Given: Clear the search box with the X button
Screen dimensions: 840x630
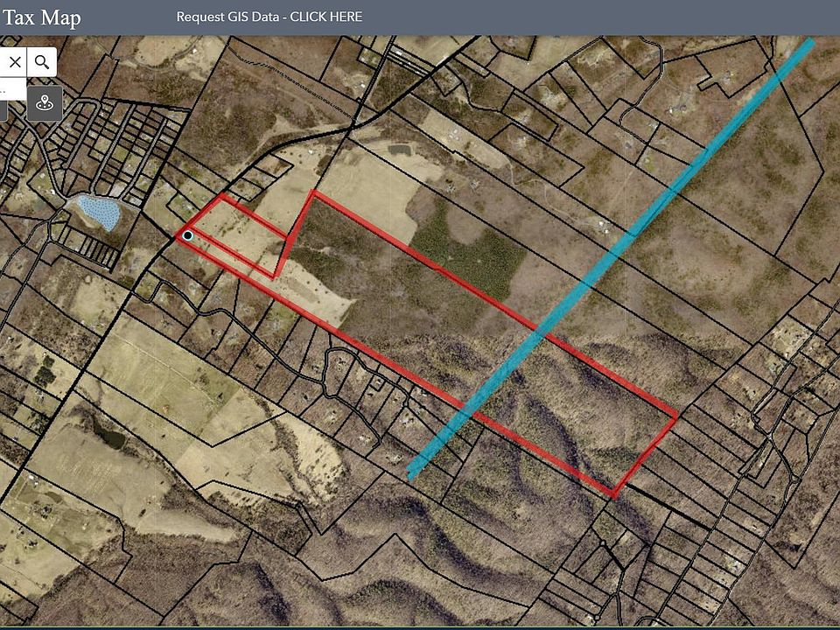Looking at the screenshot, I should (15, 62).
